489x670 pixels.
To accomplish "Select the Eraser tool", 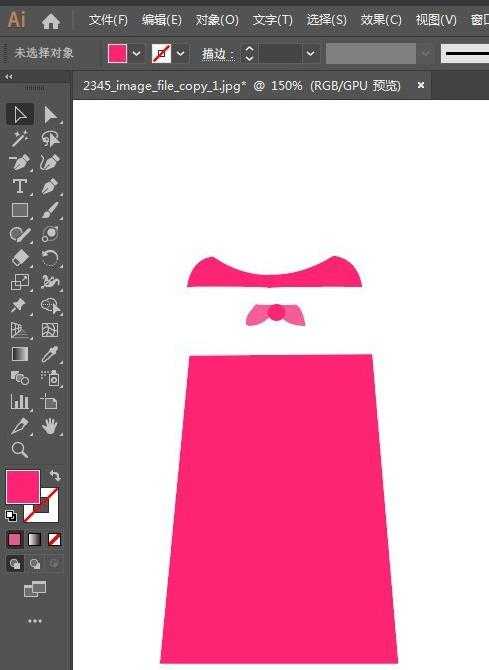I will tap(20, 258).
